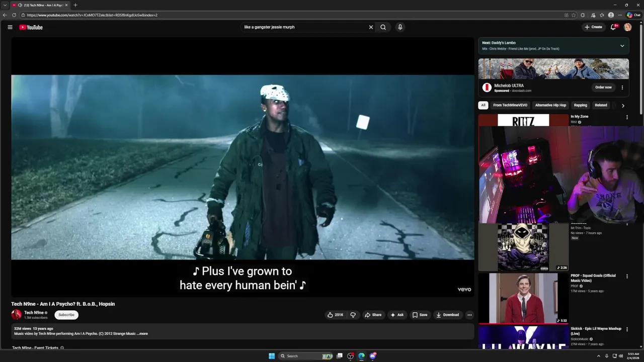This screenshot has width=644, height=362.
Task: Click the Michelob ULTRA ad banner image
Action: pyautogui.click(x=553, y=69)
